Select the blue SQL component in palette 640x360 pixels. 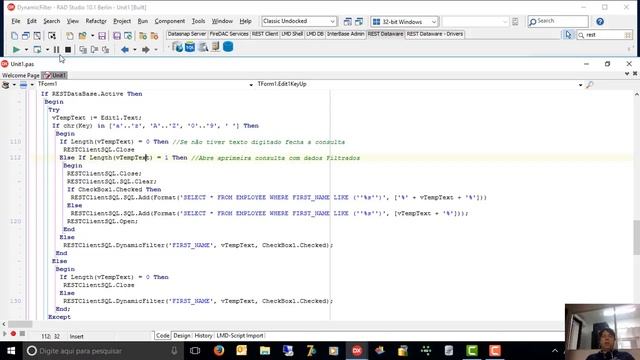(x=190, y=47)
